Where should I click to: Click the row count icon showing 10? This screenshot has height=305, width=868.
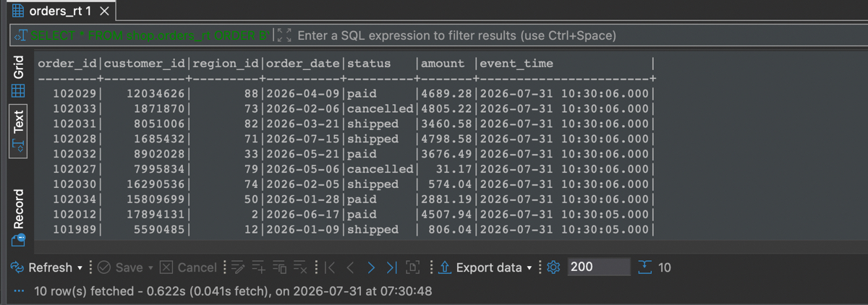tap(655, 267)
